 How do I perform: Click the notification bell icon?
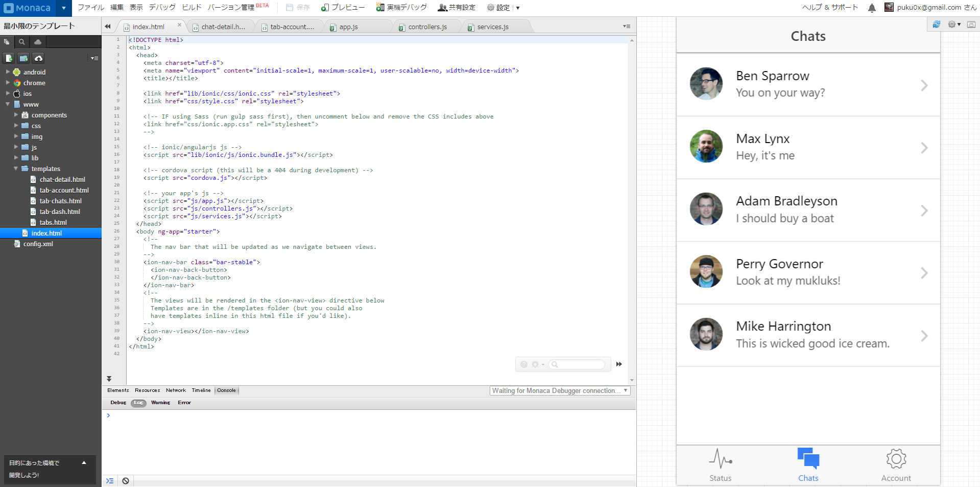pyautogui.click(x=872, y=8)
